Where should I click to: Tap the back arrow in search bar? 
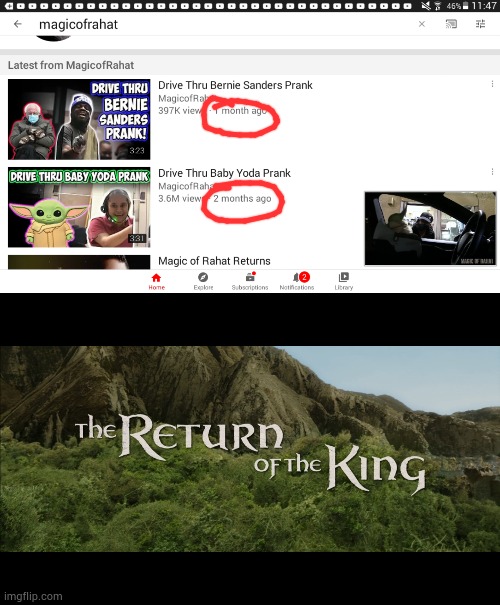click(18, 24)
